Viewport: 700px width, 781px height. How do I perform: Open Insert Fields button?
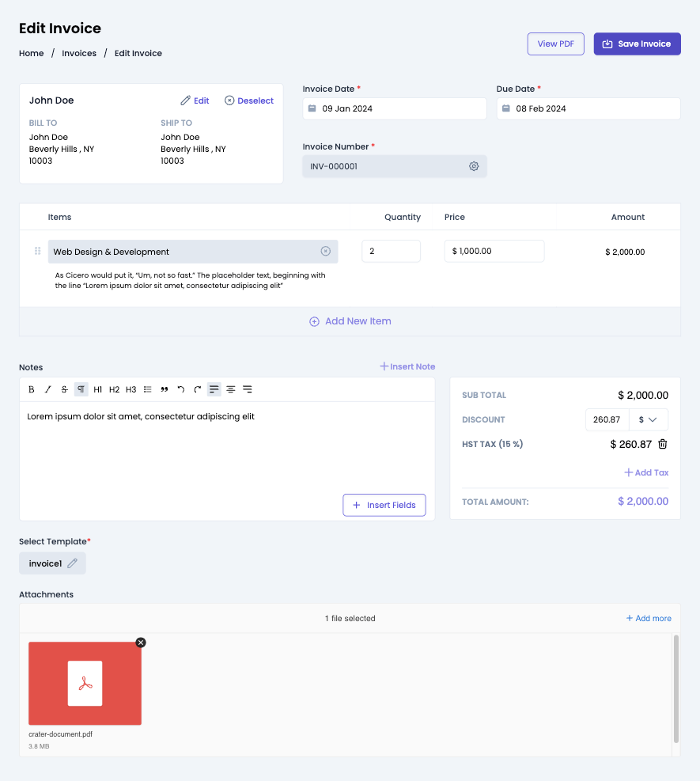(x=384, y=505)
